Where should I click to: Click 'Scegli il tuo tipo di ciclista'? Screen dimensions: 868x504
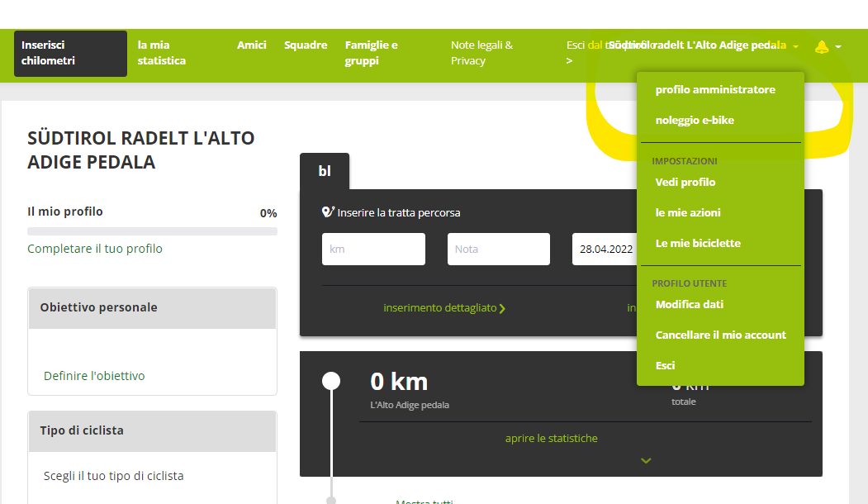(x=113, y=476)
